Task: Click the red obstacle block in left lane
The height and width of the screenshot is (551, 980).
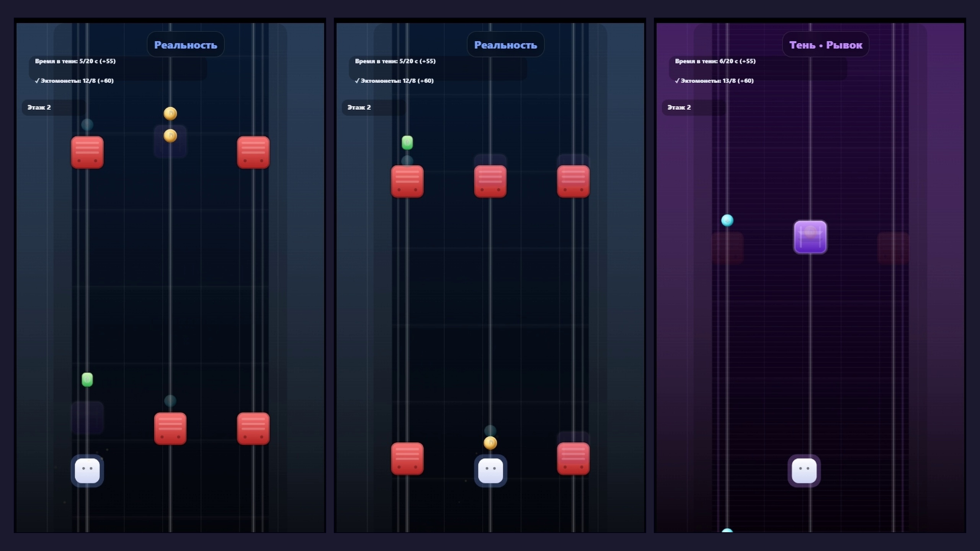Action: (x=87, y=152)
